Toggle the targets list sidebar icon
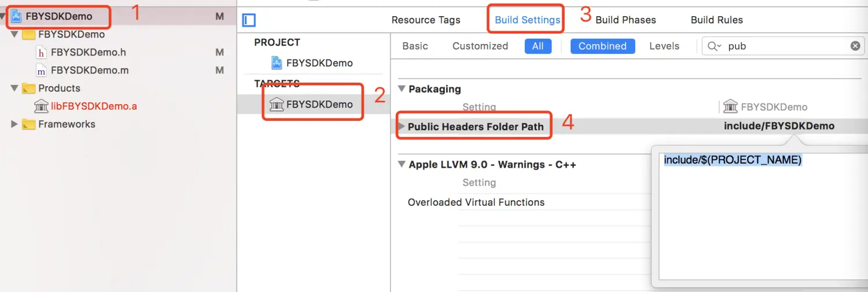Screen dimensions: 868x292 [249, 20]
